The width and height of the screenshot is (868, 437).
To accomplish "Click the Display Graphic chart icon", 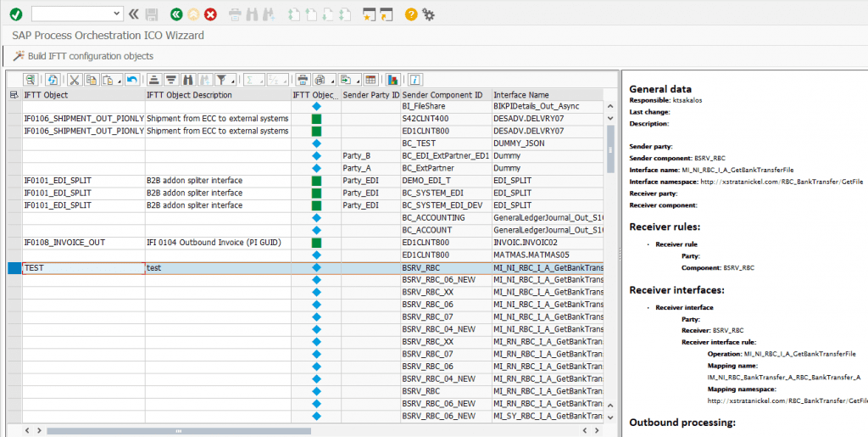I will pyautogui.click(x=393, y=80).
